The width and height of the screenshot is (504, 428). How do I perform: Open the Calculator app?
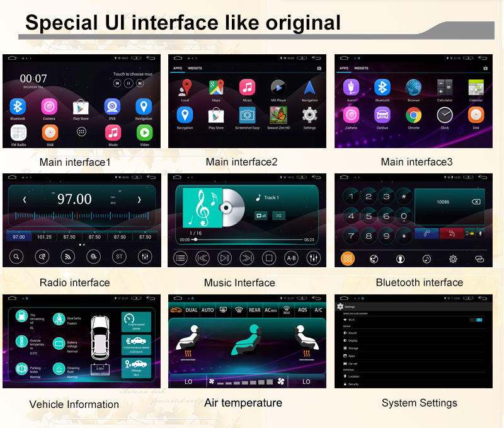[445, 88]
